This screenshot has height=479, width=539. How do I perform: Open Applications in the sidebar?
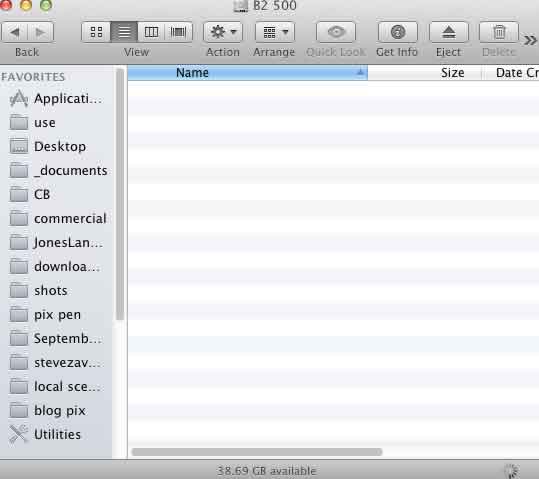pyautogui.click(x=57, y=99)
